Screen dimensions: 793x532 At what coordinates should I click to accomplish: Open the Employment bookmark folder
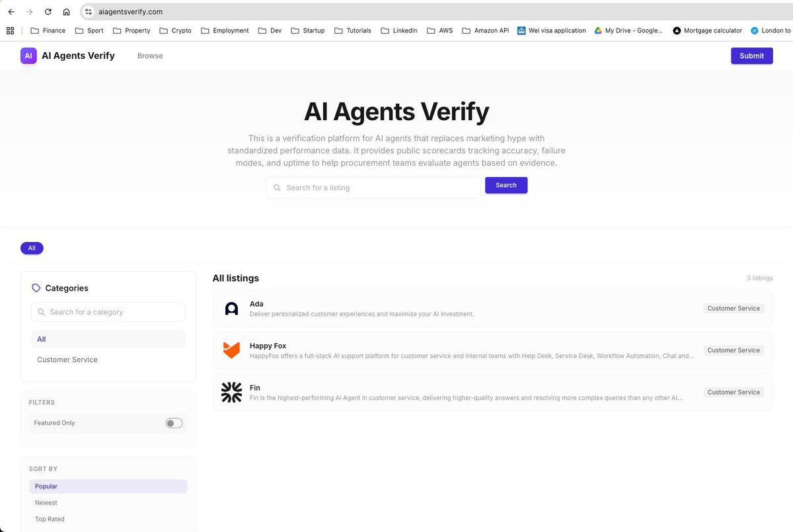[225, 30]
